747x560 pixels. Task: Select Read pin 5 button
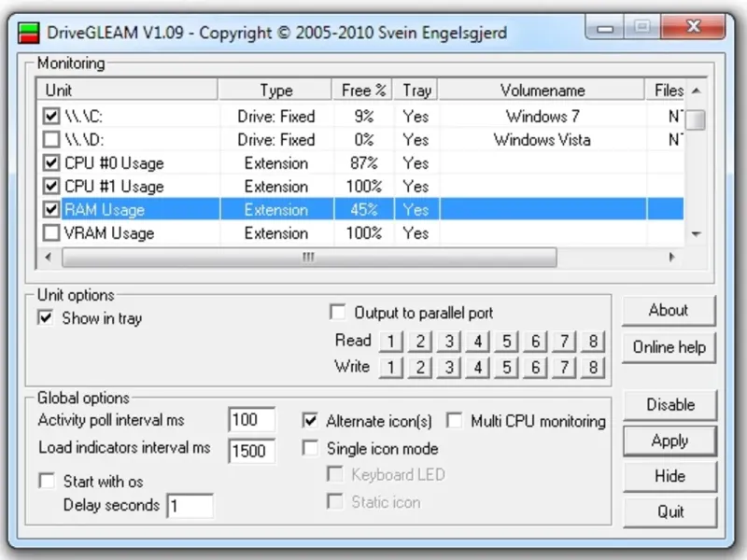point(506,342)
